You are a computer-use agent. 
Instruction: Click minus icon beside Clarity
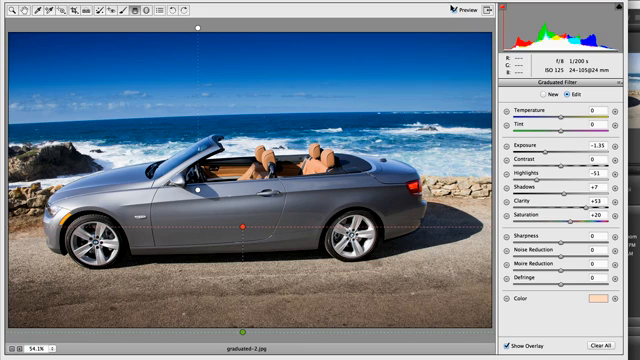(507, 202)
